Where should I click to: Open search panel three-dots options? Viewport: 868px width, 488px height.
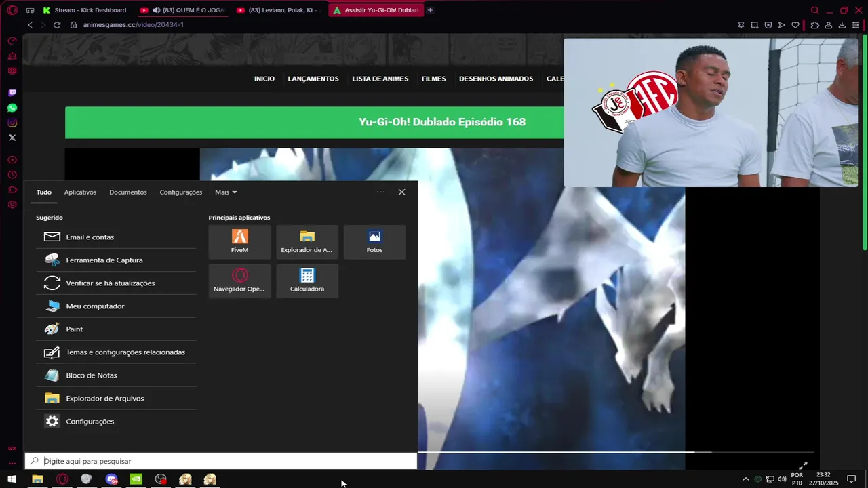380,192
